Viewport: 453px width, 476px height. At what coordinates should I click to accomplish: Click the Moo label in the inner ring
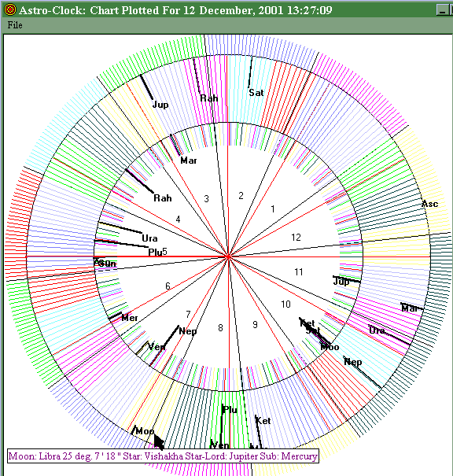click(330, 347)
